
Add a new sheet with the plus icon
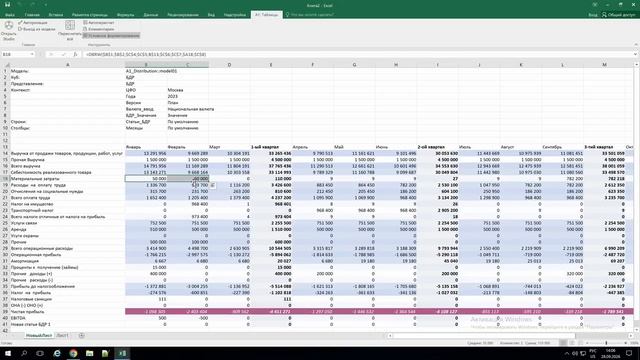[81, 336]
